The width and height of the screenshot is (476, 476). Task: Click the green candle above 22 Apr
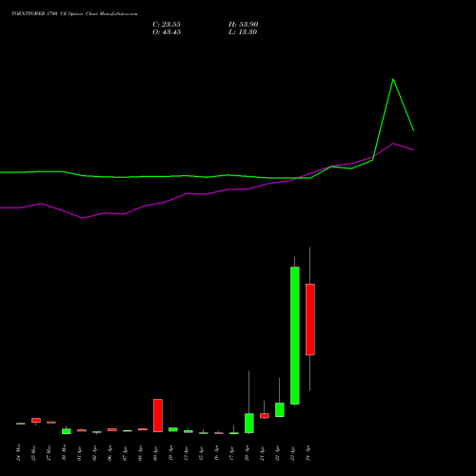[x=280, y=409]
